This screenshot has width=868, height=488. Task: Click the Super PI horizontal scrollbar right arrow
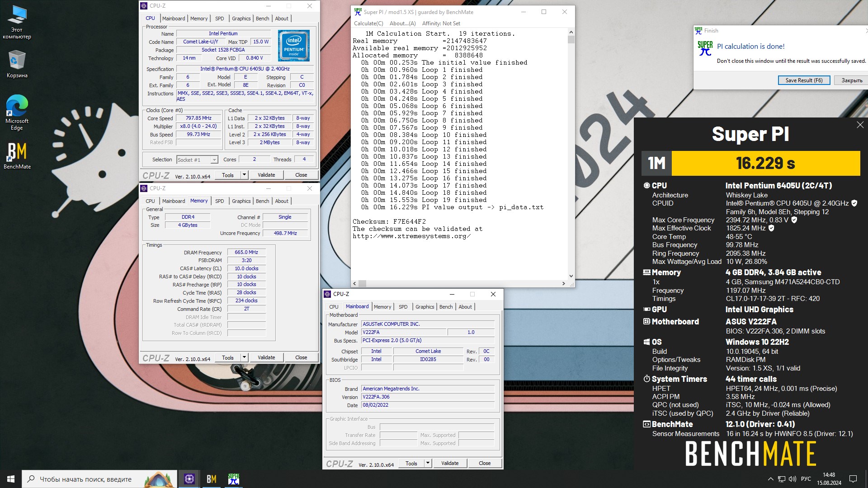563,284
